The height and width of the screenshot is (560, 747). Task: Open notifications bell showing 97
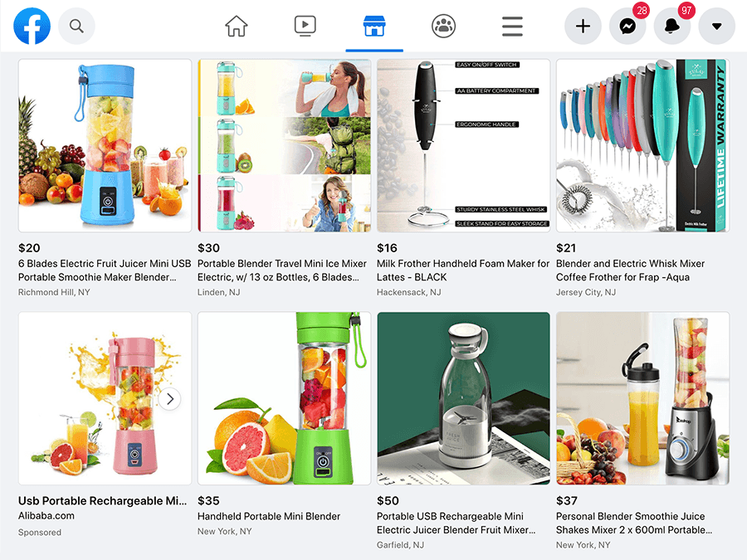672,26
